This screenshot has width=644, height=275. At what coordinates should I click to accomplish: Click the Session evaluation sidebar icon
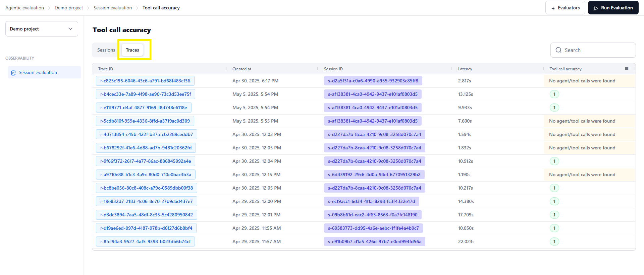(13, 73)
